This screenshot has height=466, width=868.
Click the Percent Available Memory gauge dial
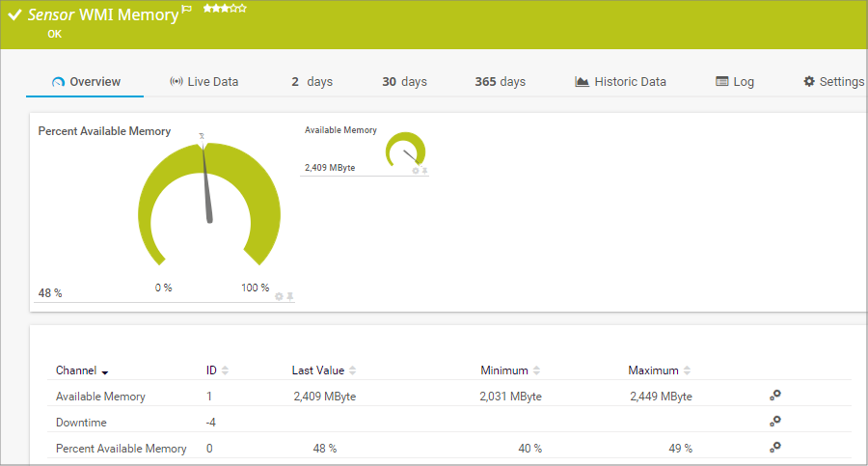click(209, 203)
